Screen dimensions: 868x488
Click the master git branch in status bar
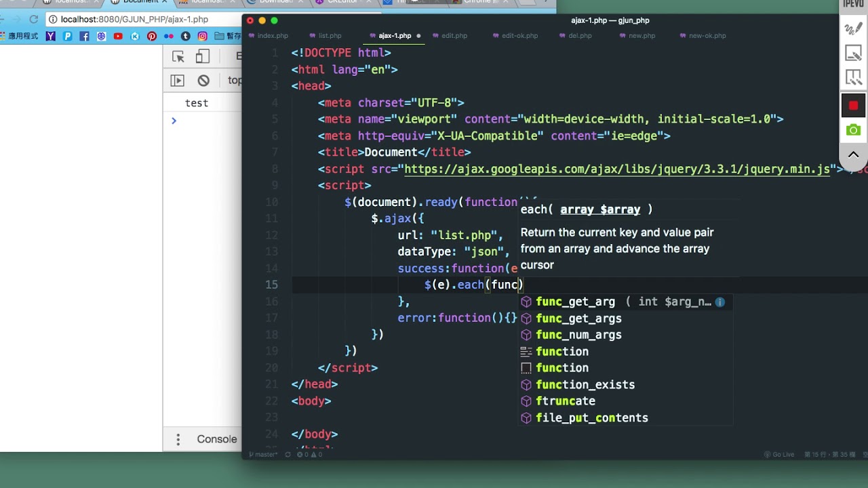click(264, 455)
